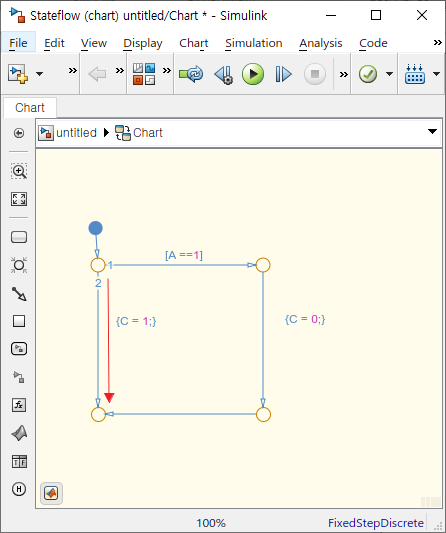
Task: Open the Build Model dropdown arrow
Action: (436, 74)
